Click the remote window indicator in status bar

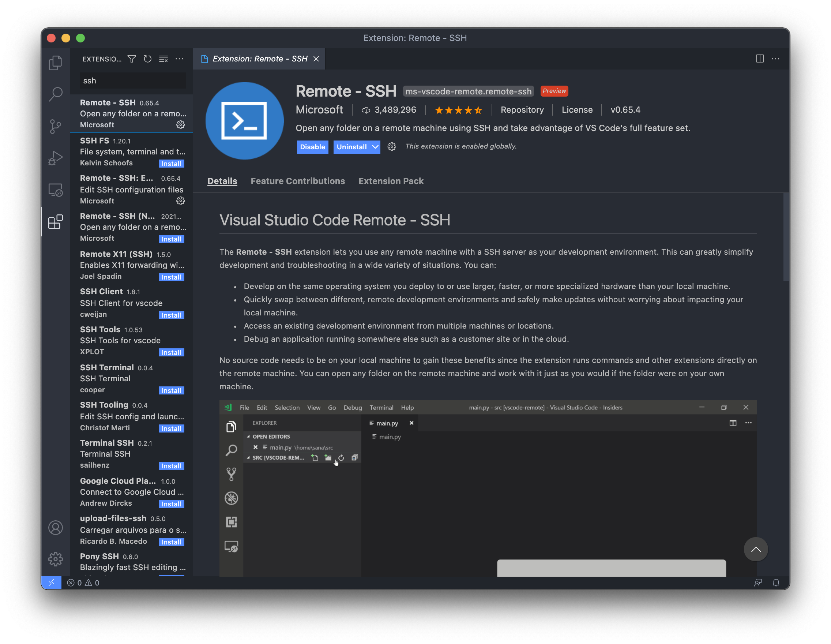[x=51, y=582]
